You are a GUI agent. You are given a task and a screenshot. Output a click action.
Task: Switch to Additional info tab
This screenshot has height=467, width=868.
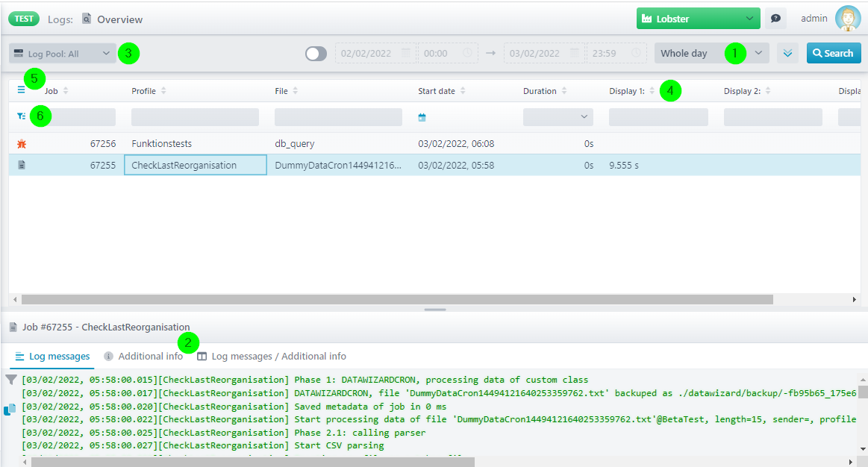click(143, 357)
